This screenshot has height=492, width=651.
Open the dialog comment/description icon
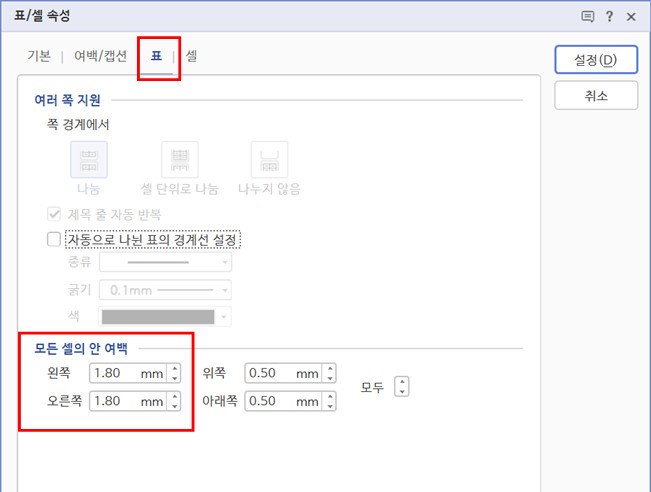587,17
